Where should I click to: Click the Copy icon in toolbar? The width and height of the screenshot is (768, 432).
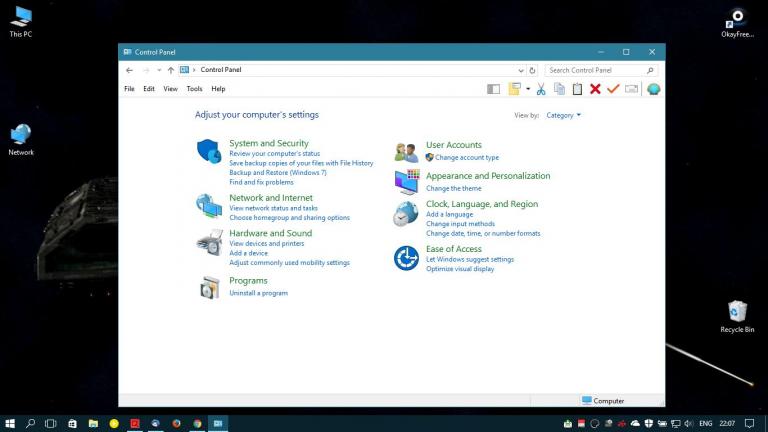coord(559,89)
